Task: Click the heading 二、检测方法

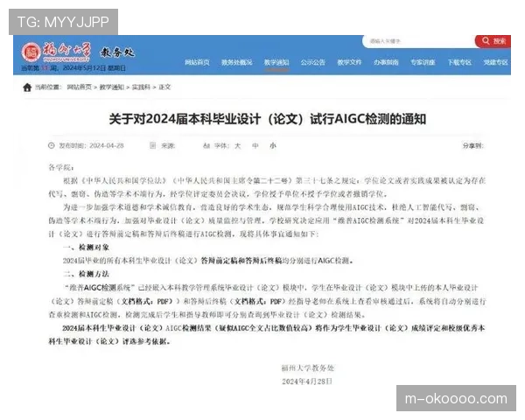Action: pos(86,274)
